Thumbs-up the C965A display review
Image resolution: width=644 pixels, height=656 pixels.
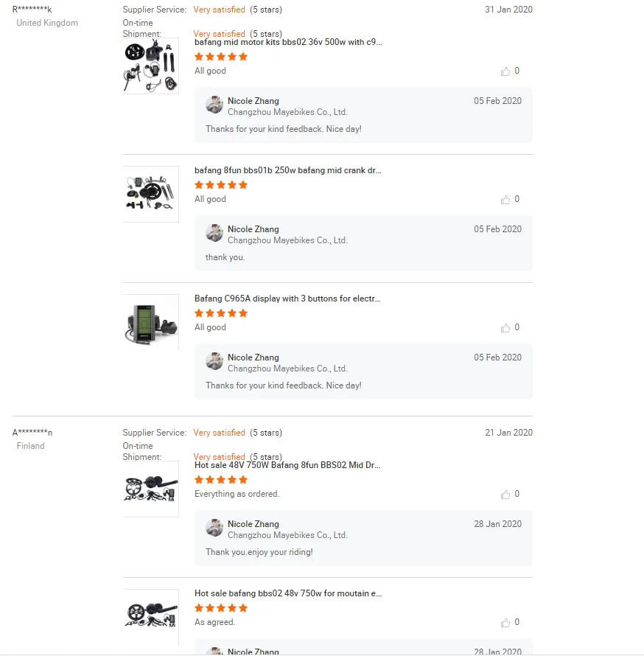click(505, 328)
